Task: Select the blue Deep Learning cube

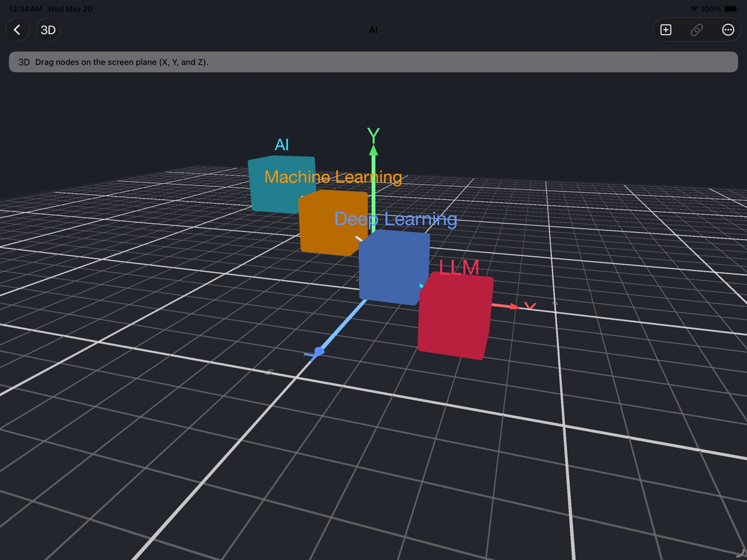Action: [x=393, y=267]
